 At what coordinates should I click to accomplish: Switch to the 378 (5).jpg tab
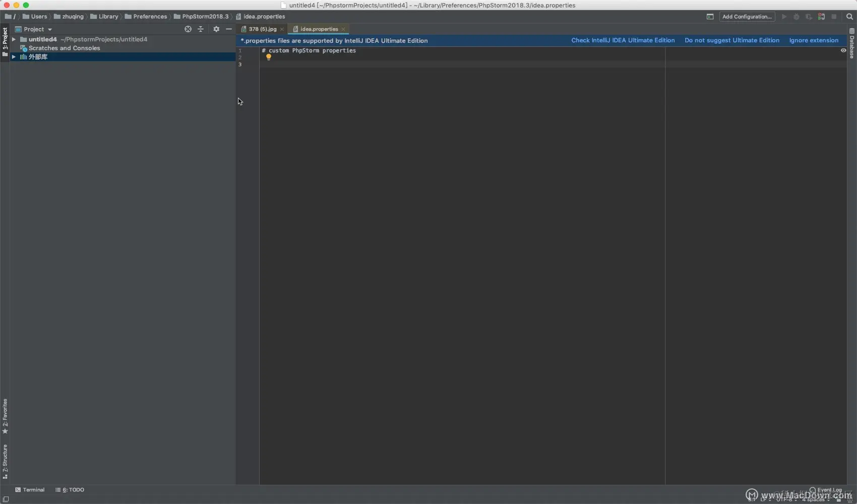(262, 29)
